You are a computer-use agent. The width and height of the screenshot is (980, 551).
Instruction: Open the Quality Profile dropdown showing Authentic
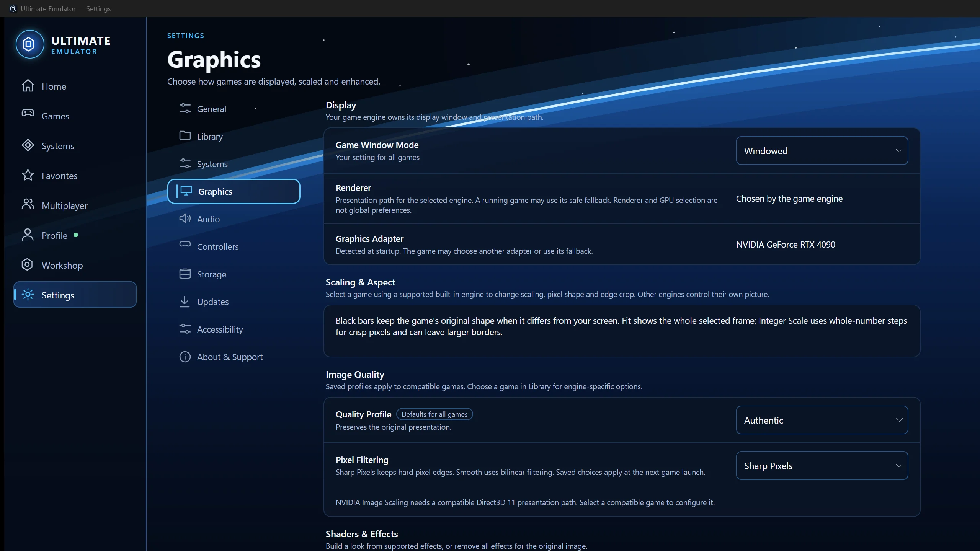822,420
